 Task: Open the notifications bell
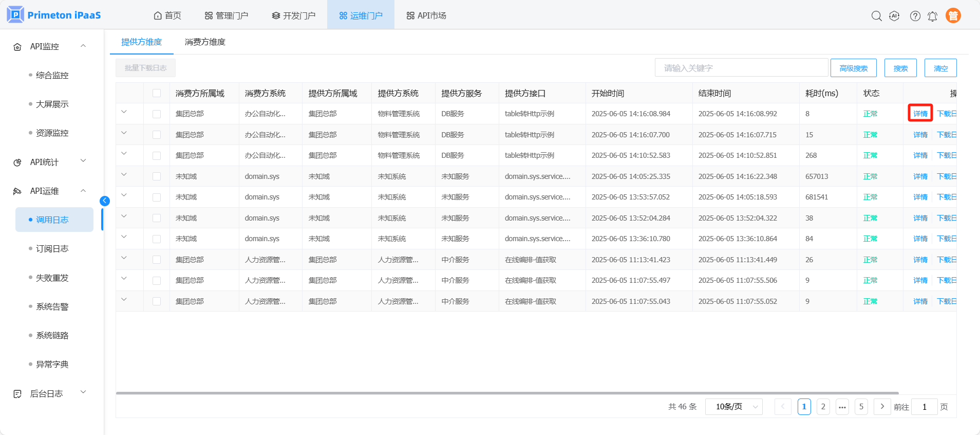point(932,16)
